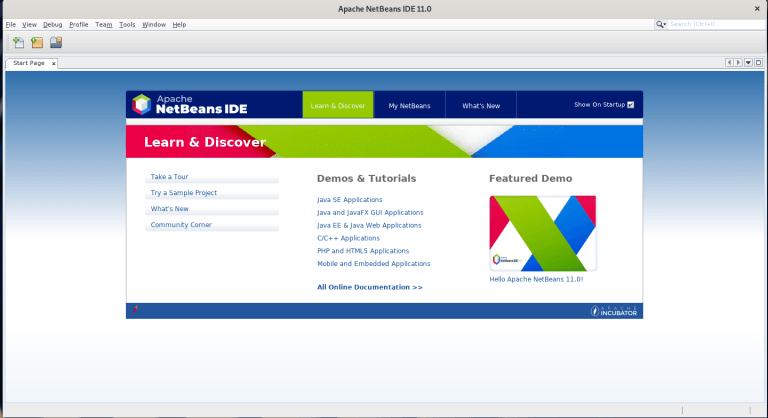Click the NetBeans cube logo
Image resolution: width=768 pixels, height=418 pixels.
click(142, 104)
